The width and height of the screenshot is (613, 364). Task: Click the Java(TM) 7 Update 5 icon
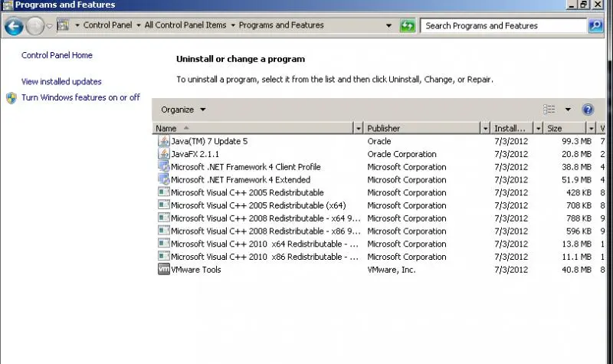(163, 141)
